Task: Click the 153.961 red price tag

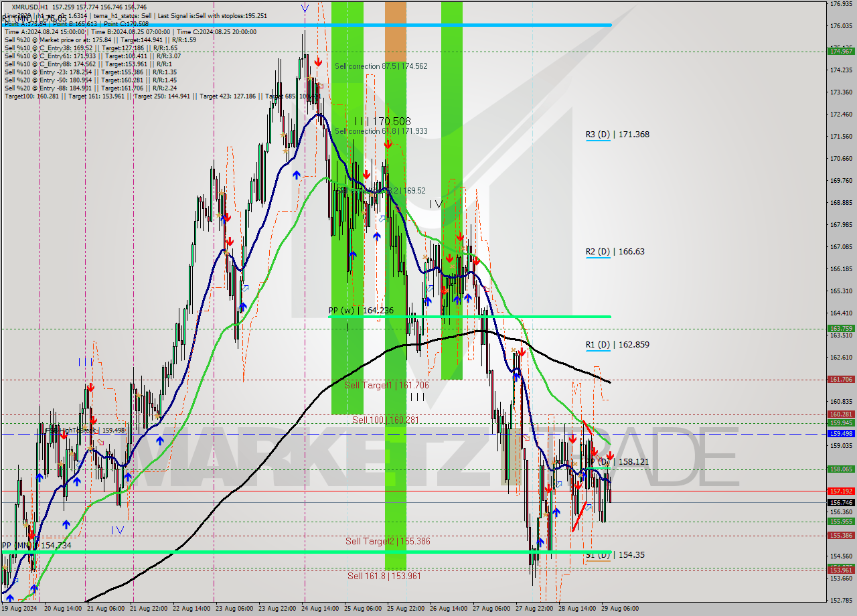Action: coord(841,570)
